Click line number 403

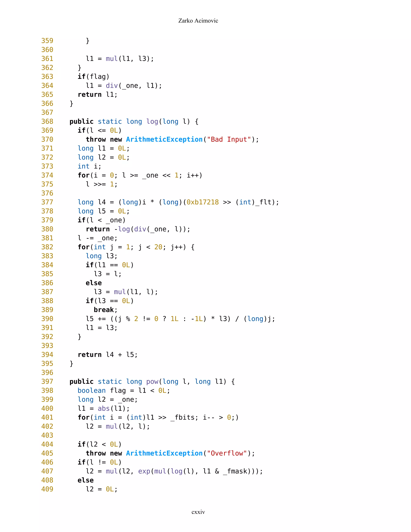tap(47, 435)
